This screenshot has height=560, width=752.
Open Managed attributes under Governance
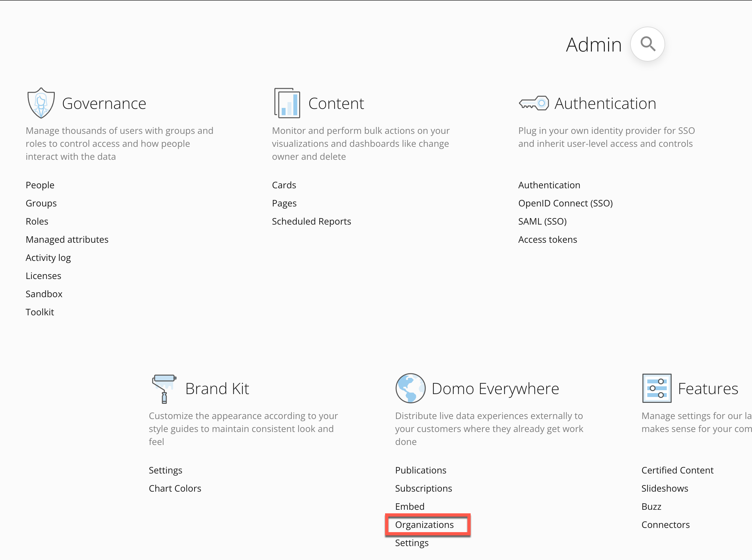coord(67,239)
